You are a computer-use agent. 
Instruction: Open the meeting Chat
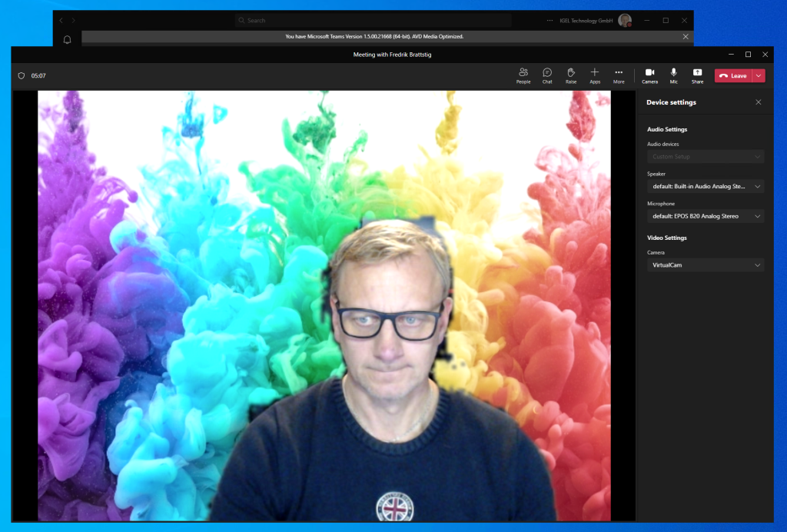coord(547,75)
